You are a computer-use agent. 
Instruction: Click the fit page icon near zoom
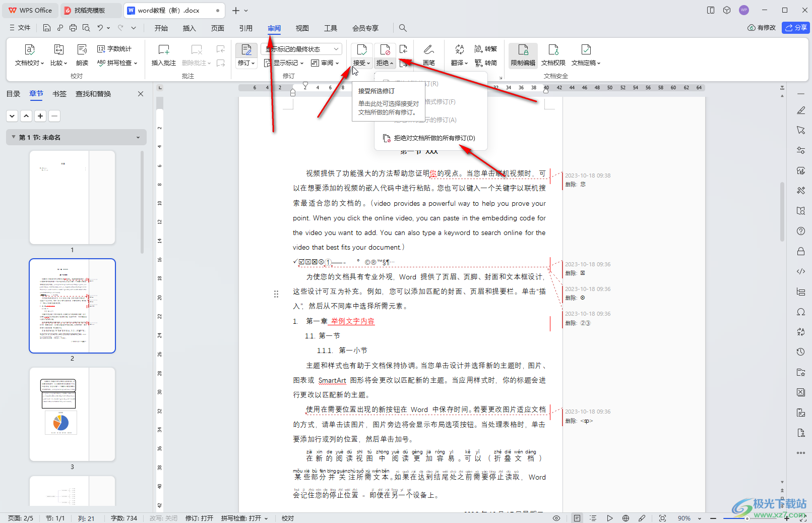click(x=662, y=518)
